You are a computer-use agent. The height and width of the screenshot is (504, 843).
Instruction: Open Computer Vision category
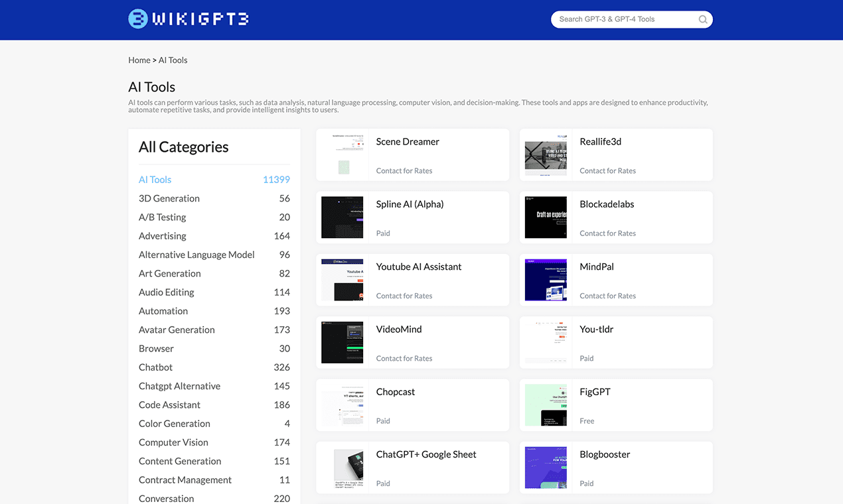(173, 442)
